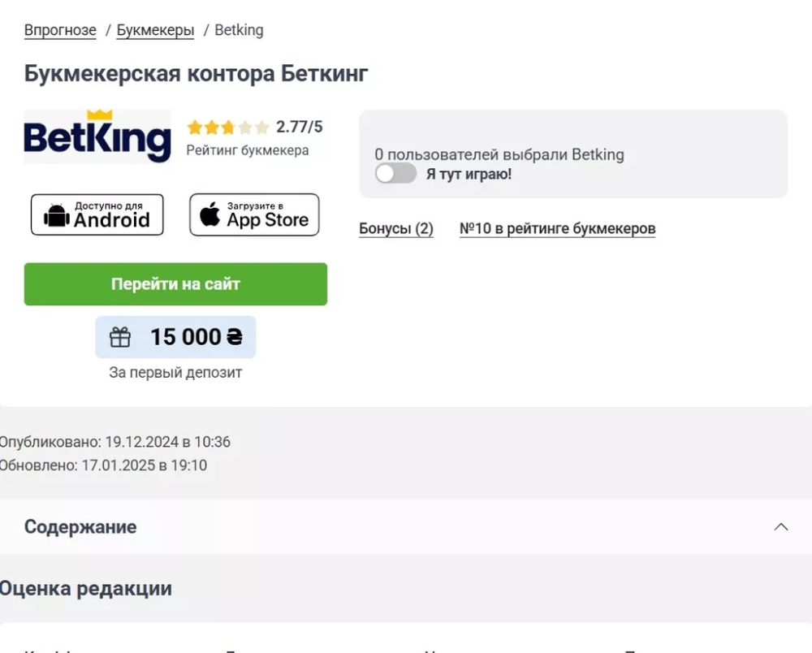Click the Betking breadcrumb current page

click(239, 30)
